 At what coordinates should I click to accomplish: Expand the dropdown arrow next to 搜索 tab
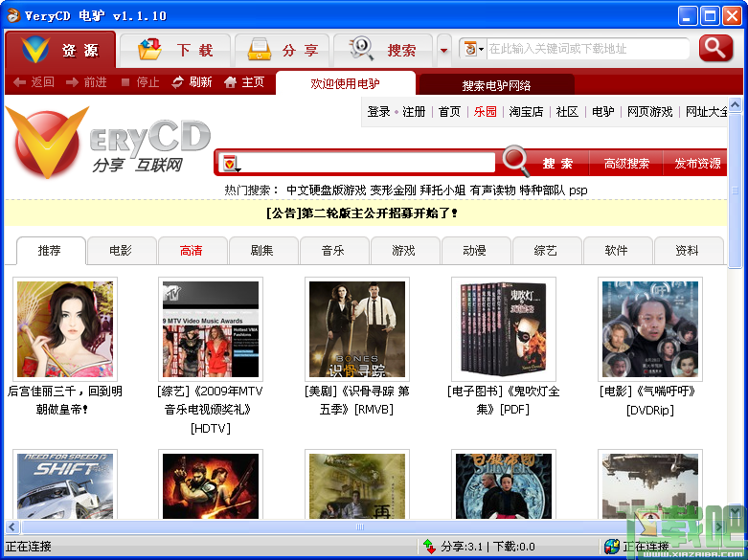444,50
